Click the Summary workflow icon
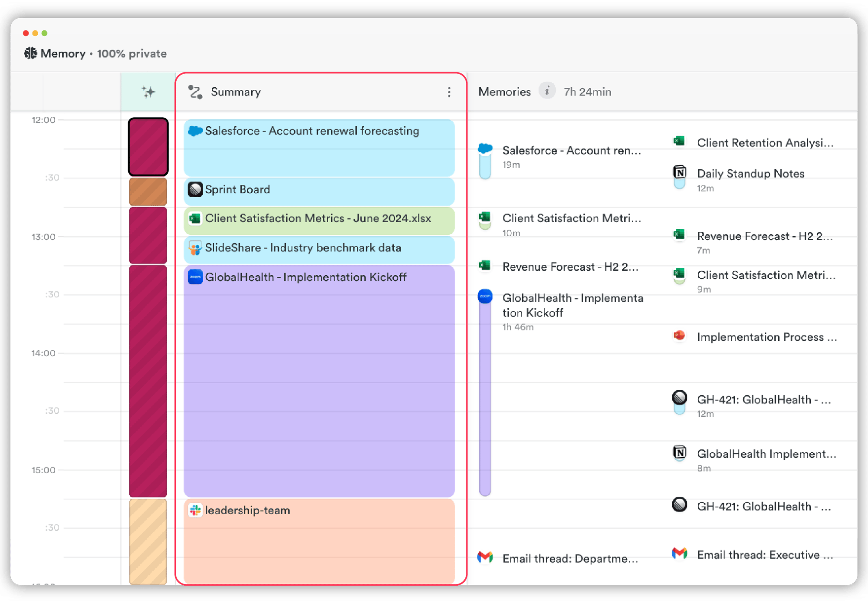 pos(195,92)
